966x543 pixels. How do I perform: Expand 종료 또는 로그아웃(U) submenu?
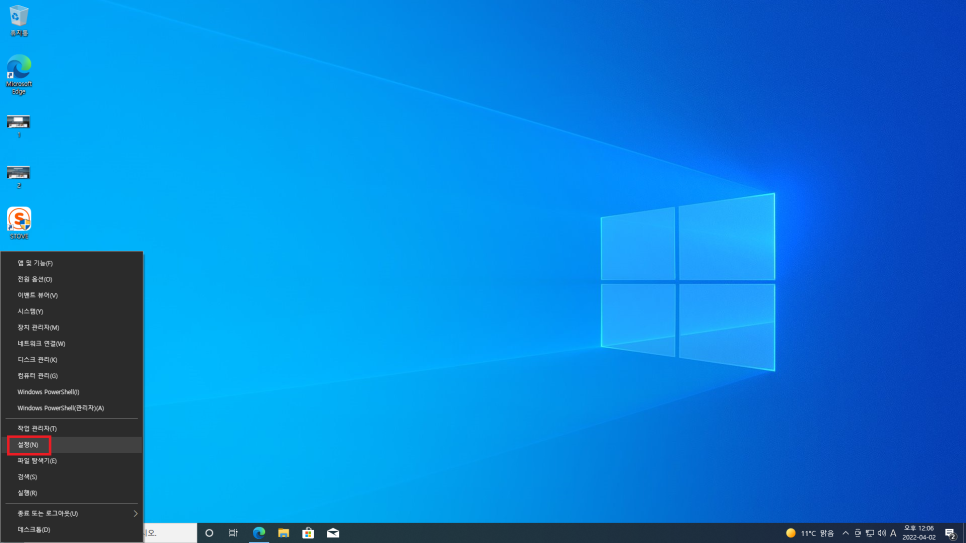click(x=71, y=513)
